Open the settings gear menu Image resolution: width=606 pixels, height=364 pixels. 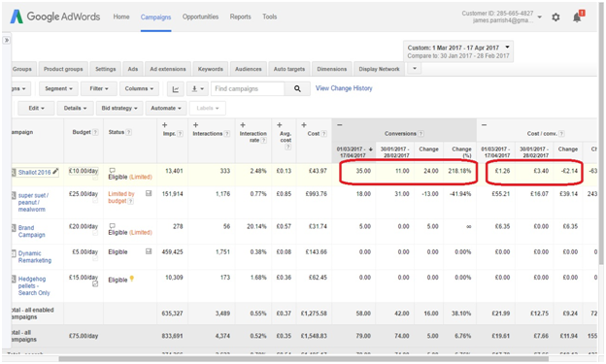tap(555, 17)
